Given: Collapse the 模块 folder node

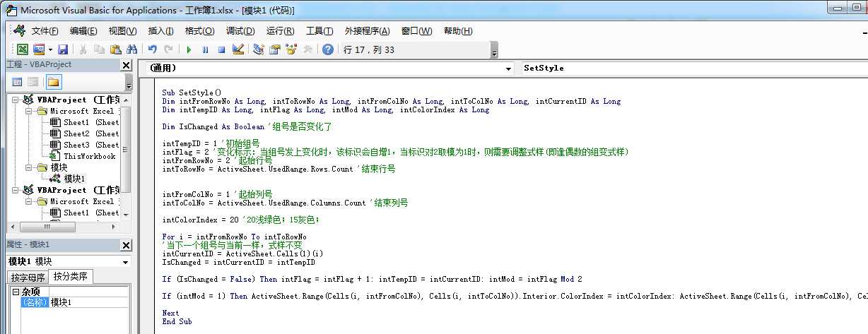Looking at the screenshot, I should pyautogui.click(x=29, y=167).
